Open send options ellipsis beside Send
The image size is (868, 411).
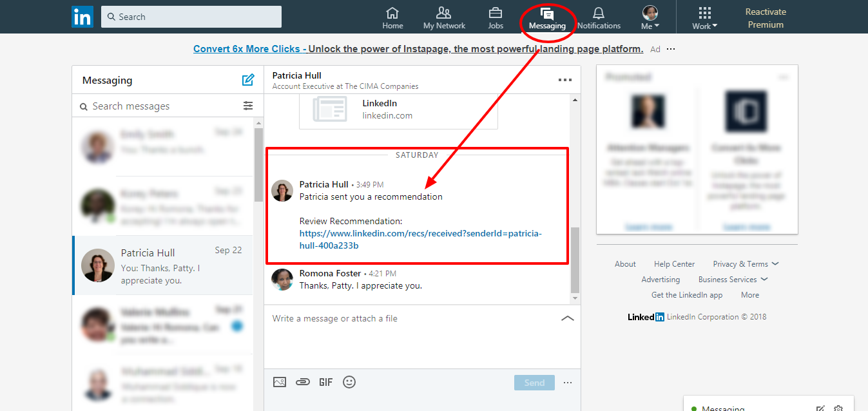pyautogui.click(x=568, y=383)
